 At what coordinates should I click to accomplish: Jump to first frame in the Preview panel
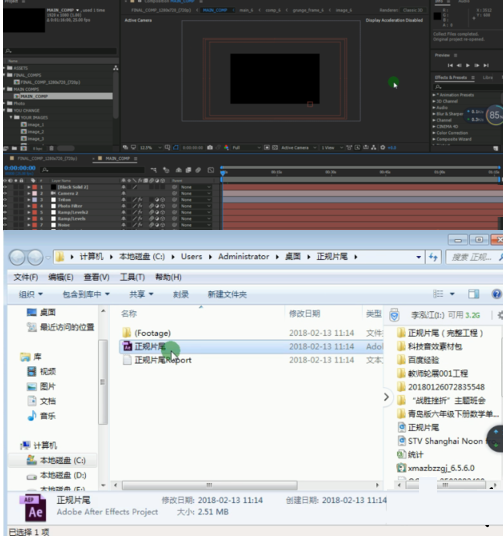[450, 65]
